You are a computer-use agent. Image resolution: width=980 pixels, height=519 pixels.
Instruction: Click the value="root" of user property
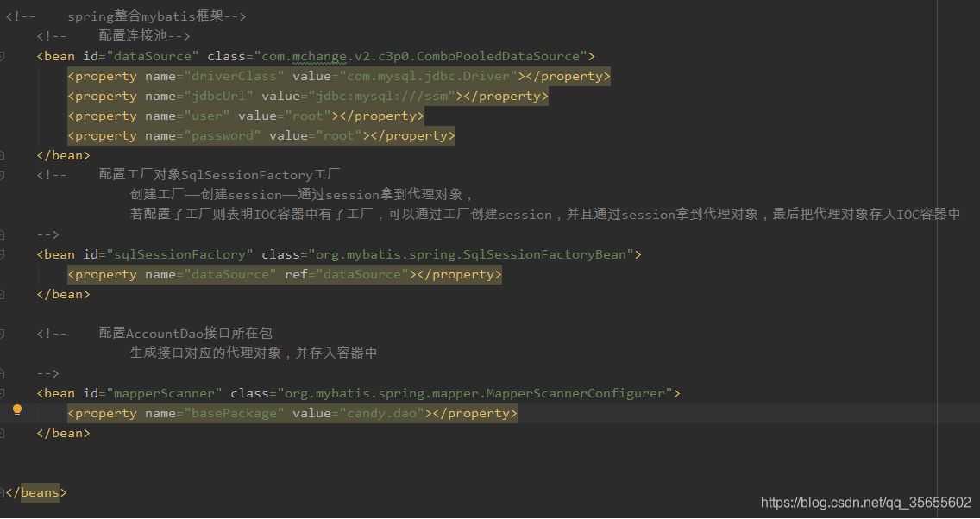point(285,116)
